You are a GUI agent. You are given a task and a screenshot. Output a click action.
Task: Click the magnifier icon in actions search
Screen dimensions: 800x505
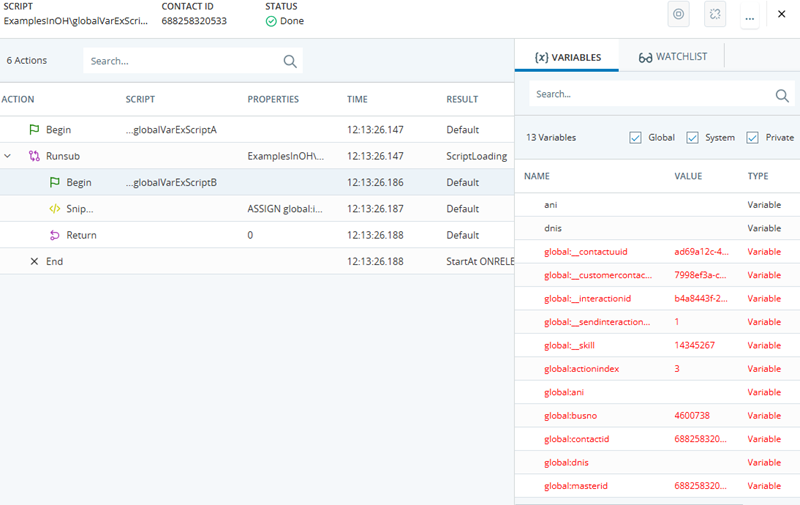click(x=290, y=61)
